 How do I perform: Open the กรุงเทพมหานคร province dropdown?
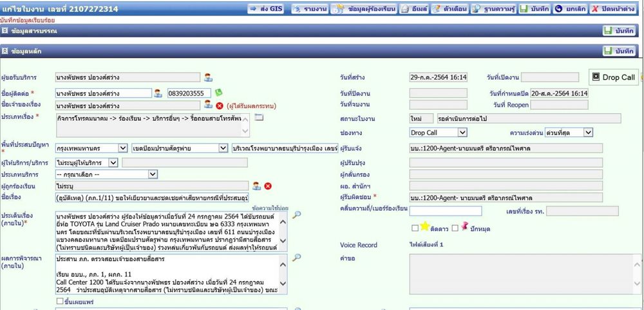pyautogui.click(x=91, y=148)
